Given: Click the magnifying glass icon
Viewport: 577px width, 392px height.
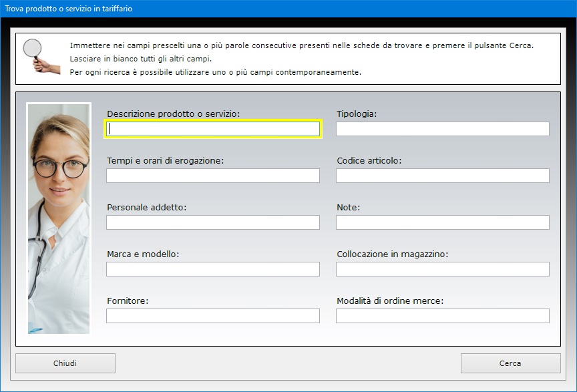Looking at the screenshot, I should pos(41,56).
